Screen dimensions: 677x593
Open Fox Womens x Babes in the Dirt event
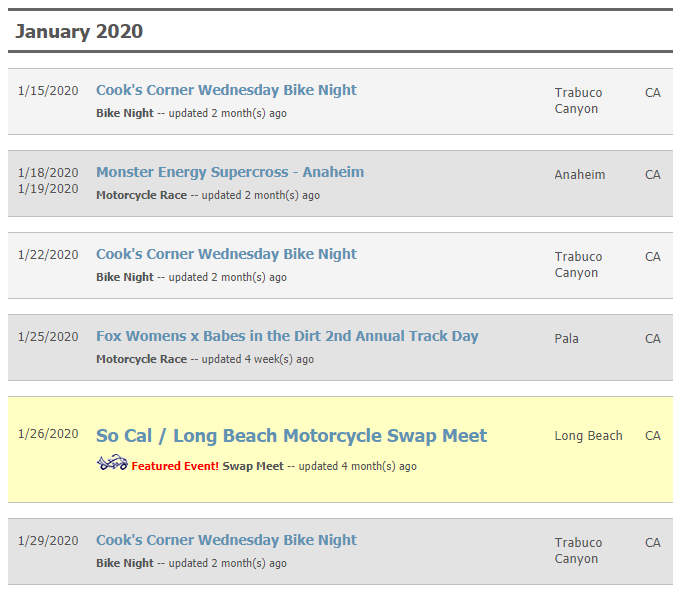[287, 336]
